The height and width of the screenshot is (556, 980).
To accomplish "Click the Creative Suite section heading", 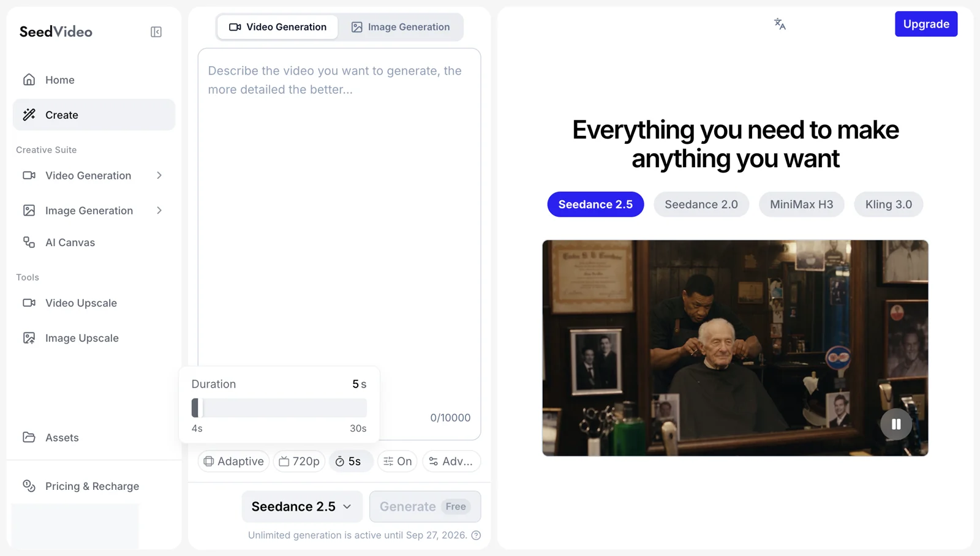I will pos(47,150).
